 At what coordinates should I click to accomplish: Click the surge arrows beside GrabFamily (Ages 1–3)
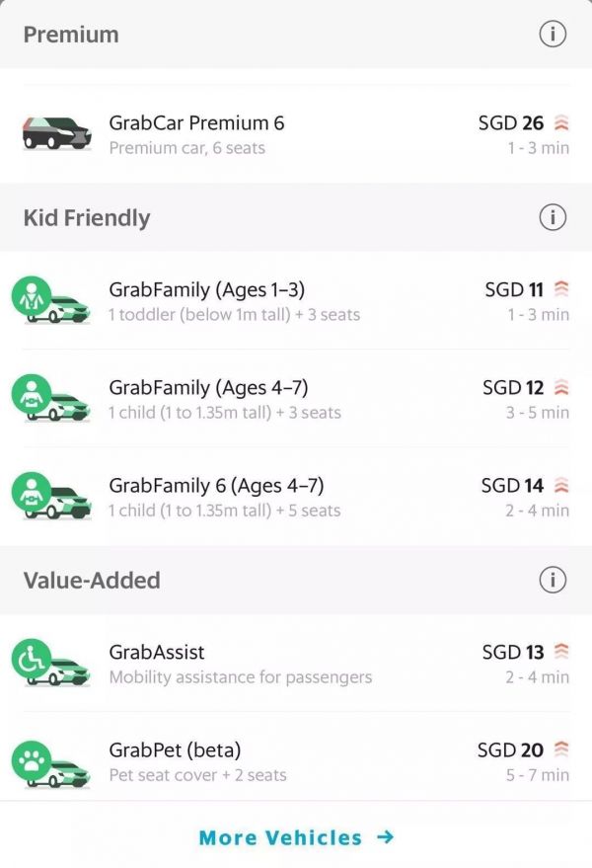click(x=560, y=289)
